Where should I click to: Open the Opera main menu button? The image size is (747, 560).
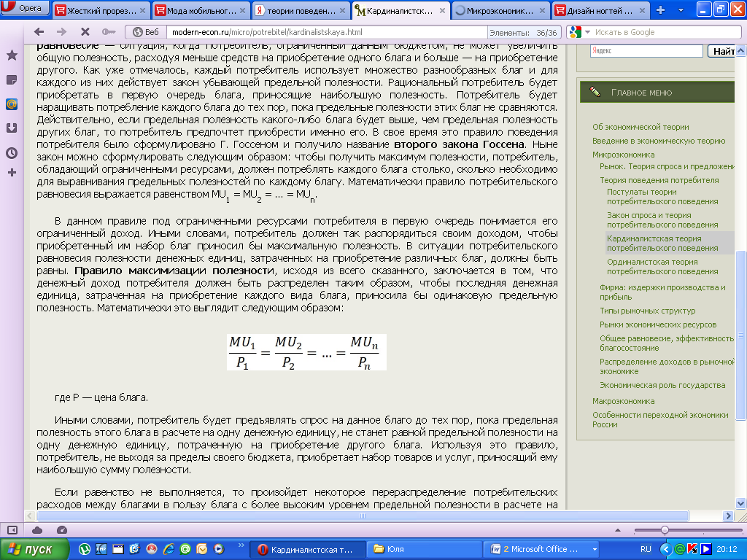(25, 8)
